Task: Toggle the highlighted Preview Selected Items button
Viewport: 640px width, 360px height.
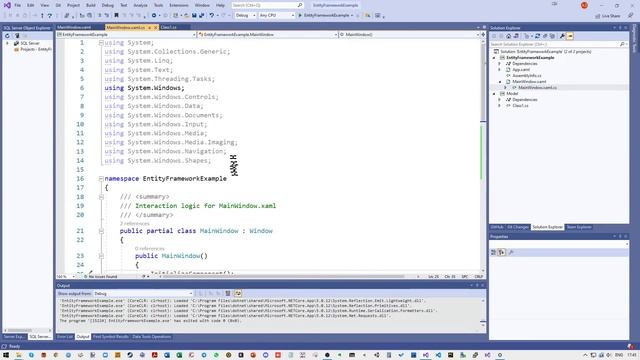Action: pos(570,36)
